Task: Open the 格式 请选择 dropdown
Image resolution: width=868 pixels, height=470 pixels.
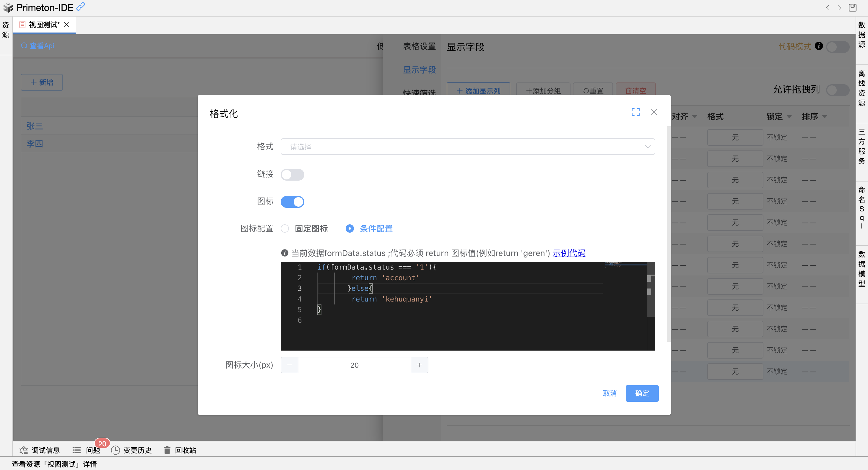Action: pos(467,147)
